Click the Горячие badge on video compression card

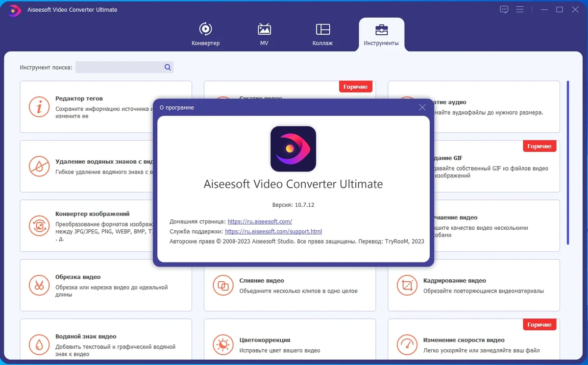click(x=356, y=87)
